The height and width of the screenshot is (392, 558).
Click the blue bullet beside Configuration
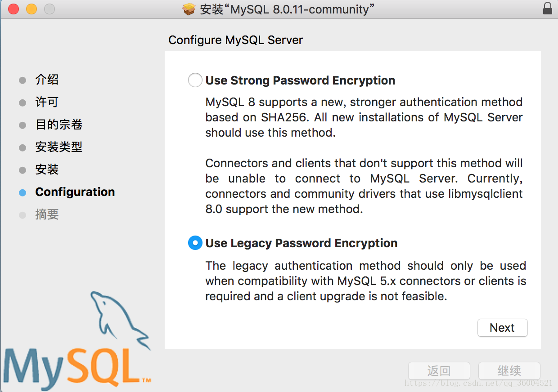[x=22, y=192]
